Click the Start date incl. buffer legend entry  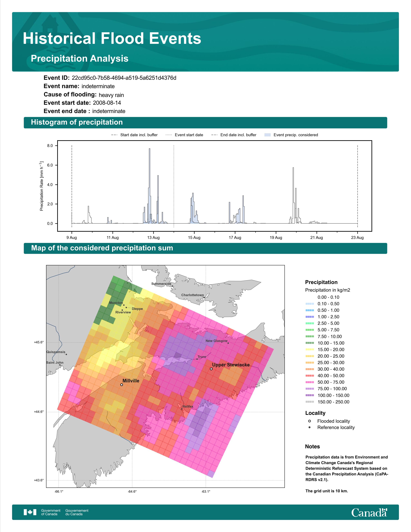tap(134, 135)
